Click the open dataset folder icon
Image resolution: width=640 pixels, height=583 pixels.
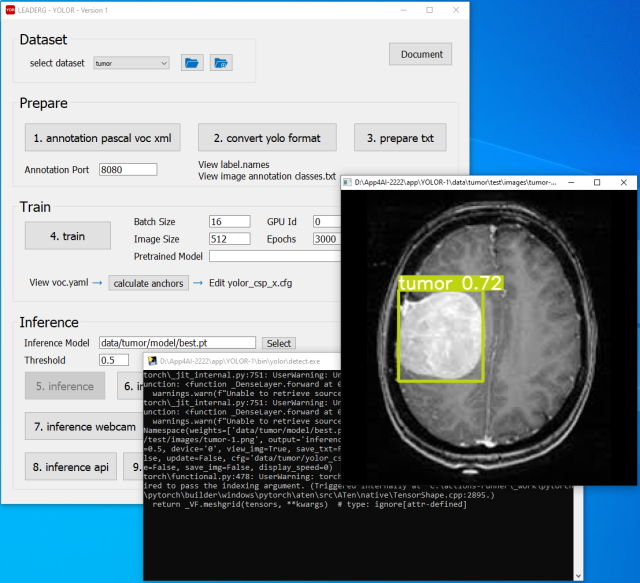point(192,63)
